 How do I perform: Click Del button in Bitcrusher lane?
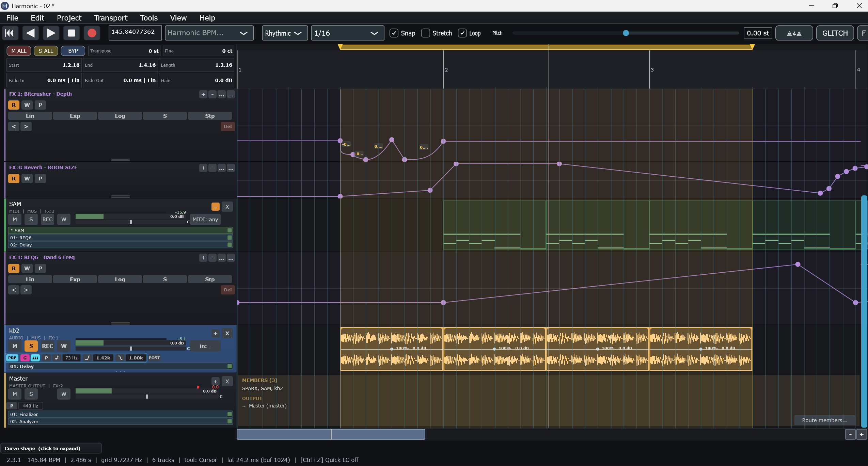point(227,127)
